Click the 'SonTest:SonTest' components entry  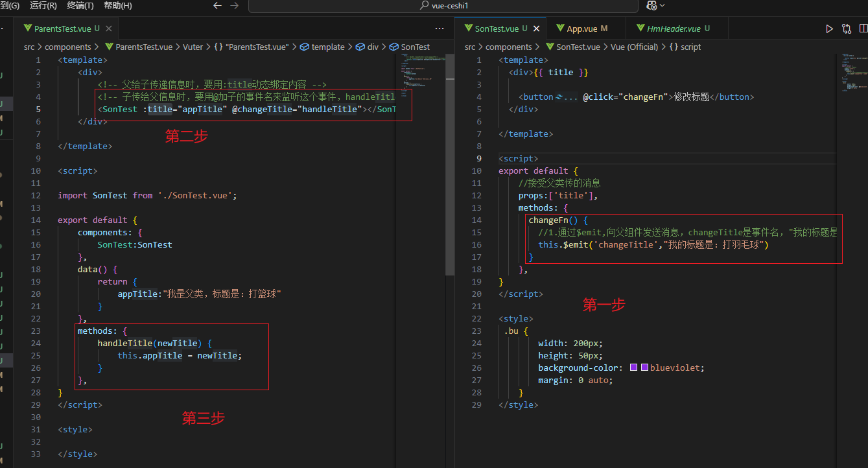(x=135, y=244)
